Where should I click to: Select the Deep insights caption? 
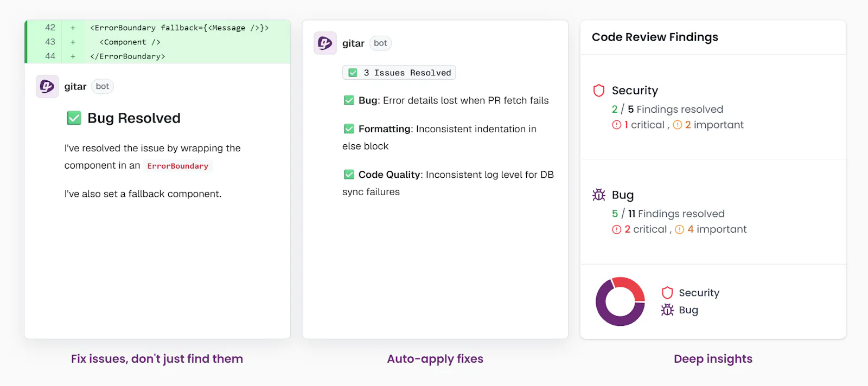713,359
